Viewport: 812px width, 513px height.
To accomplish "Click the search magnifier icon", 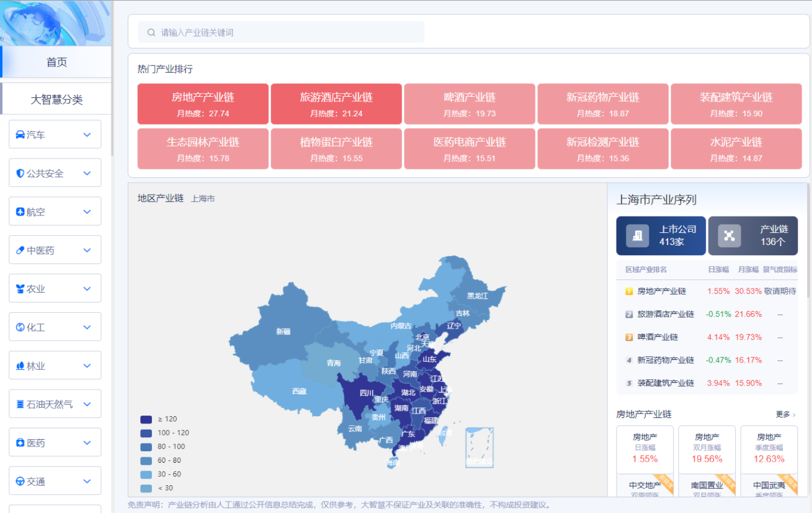I will [151, 33].
